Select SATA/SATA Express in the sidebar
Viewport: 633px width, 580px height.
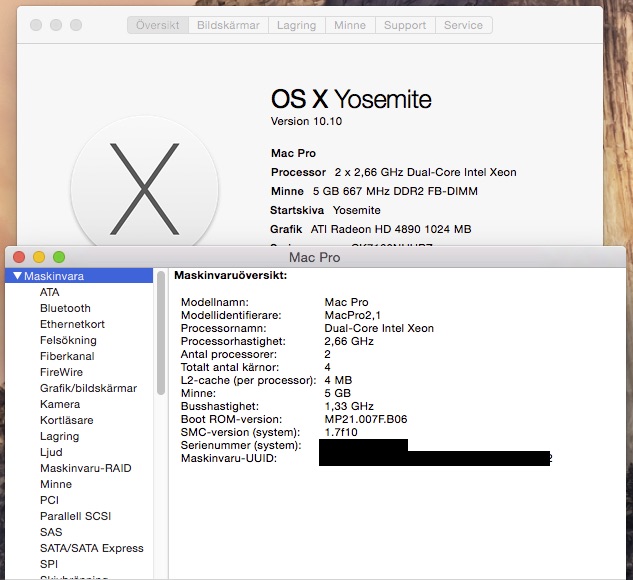coord(92,548)
